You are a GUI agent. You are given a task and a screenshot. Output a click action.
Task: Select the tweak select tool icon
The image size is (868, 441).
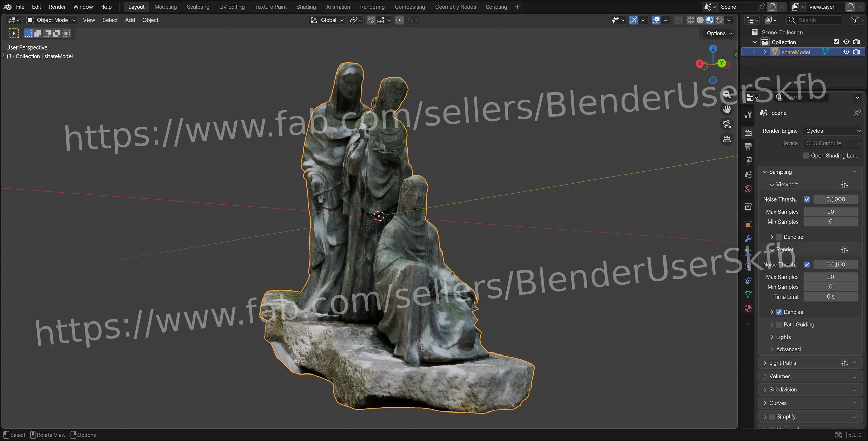14,33
